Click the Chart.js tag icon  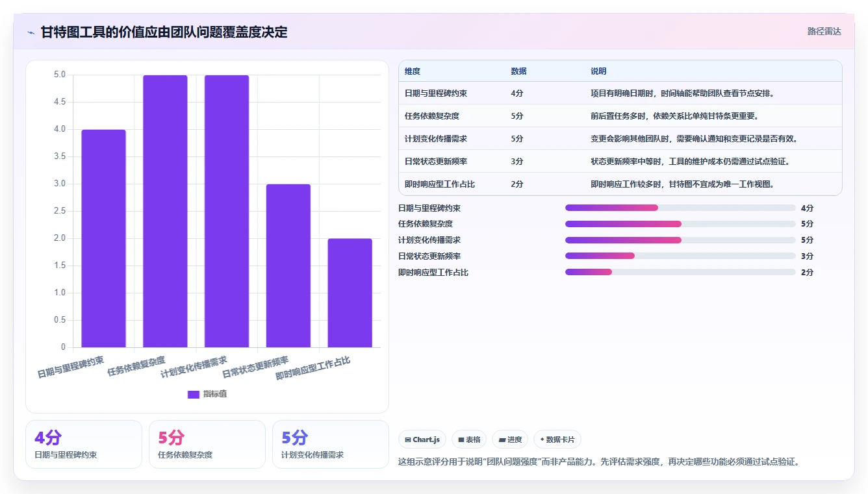click(x=408, y=439)
